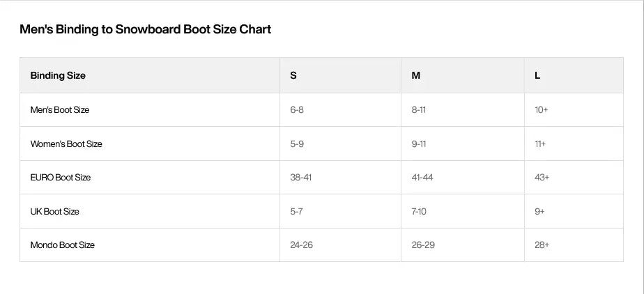The width and height of the screenshot is (644, 294).
Task: Click the 6-8 men's size cell
Action: coord(341,110)
